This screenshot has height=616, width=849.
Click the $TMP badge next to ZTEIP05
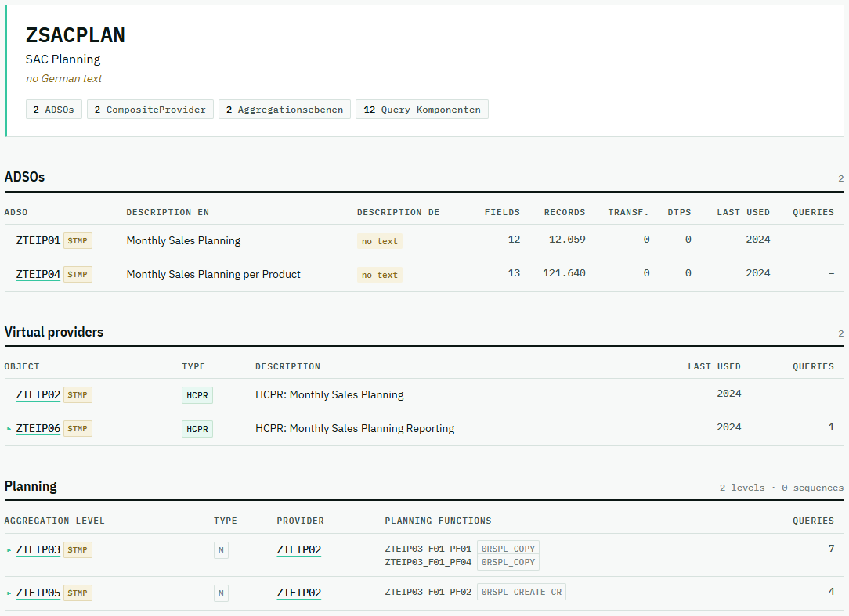[x=78, y=593]
